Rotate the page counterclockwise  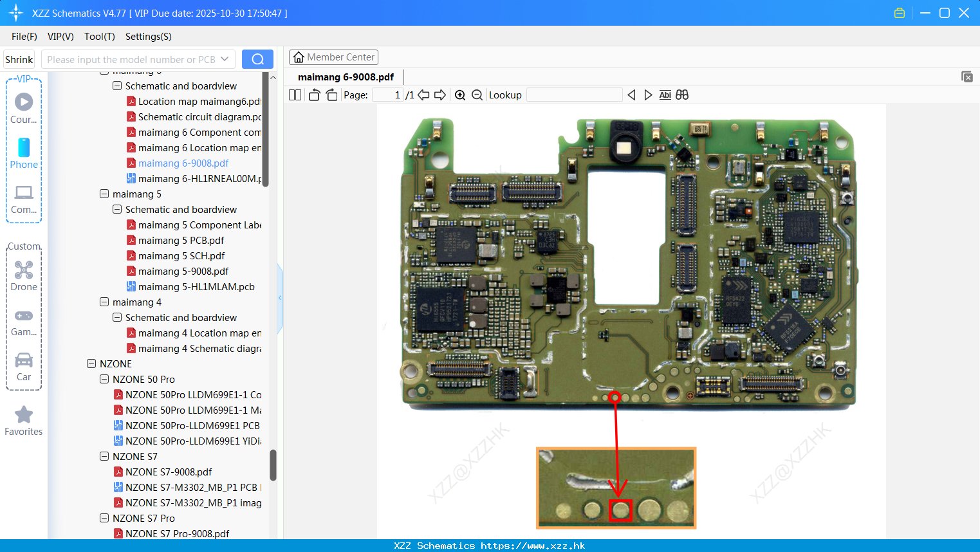(314, 95)
